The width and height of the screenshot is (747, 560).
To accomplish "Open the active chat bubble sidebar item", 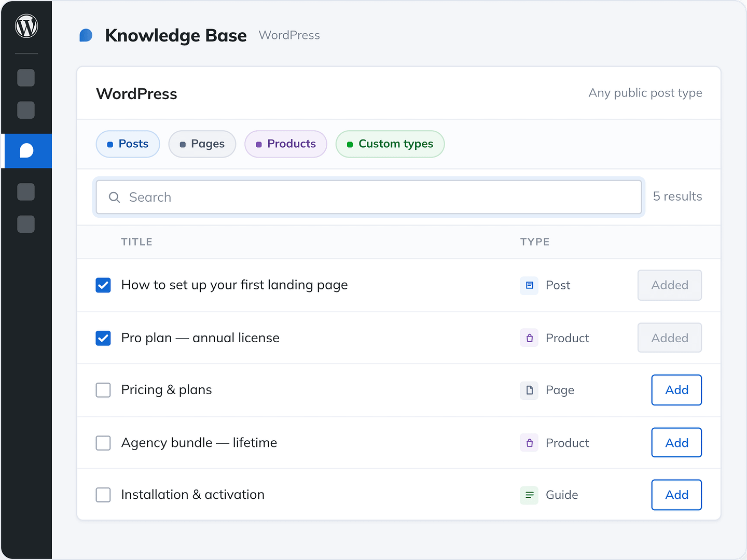I will point(26,151).
